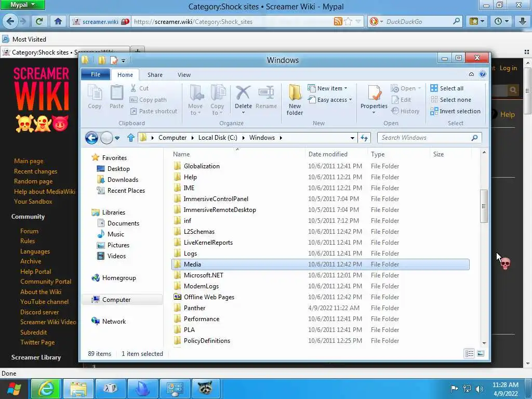The width and height of the screenshot is (532, 399).
Task: Click Edit in Open group
Action: point(402,100)
